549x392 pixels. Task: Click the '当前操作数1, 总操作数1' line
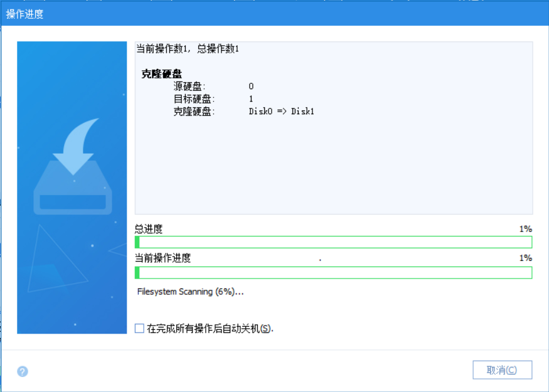pos(188,49)
